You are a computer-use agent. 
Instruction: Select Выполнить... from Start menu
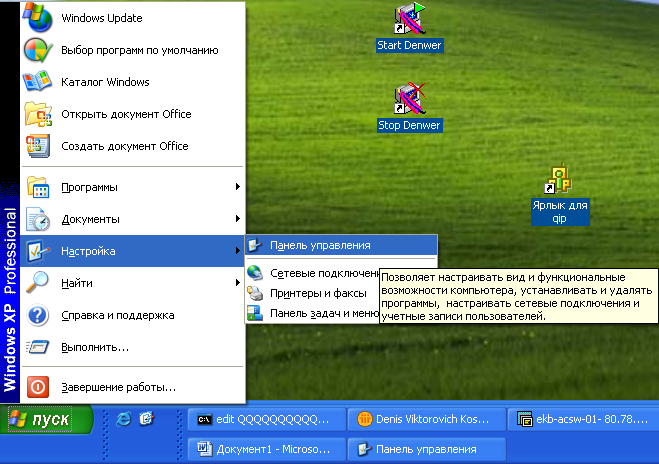coord(133,347)
